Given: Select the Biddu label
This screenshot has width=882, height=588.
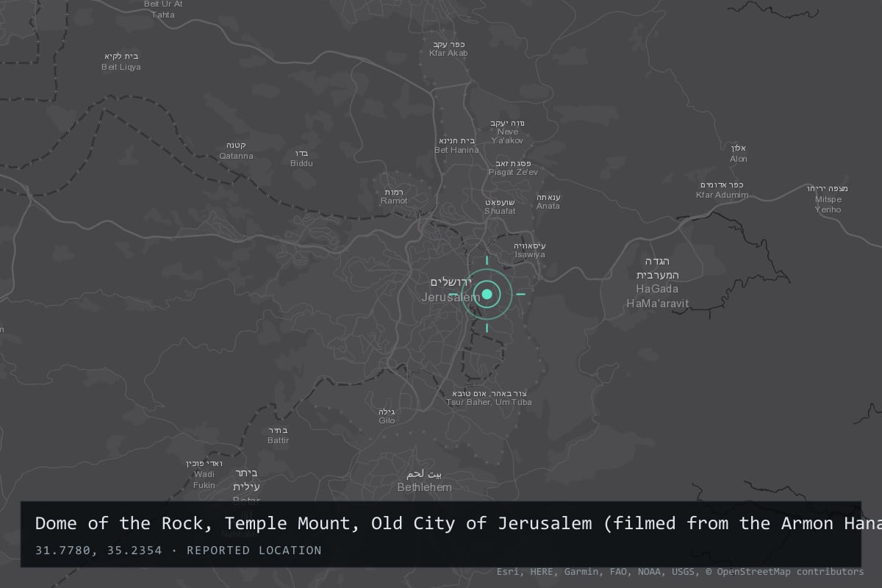Looking at the screenshot, I should [x=301, y=158].
